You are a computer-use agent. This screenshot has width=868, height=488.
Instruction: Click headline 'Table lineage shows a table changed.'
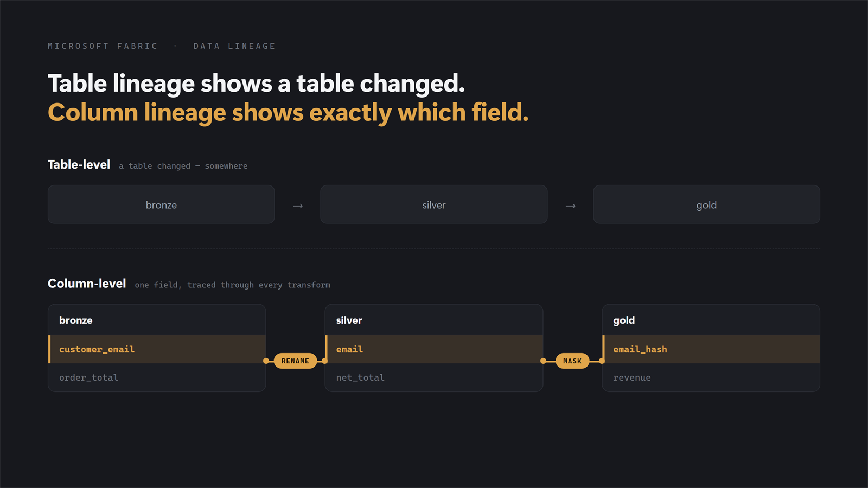coord(257,84)
